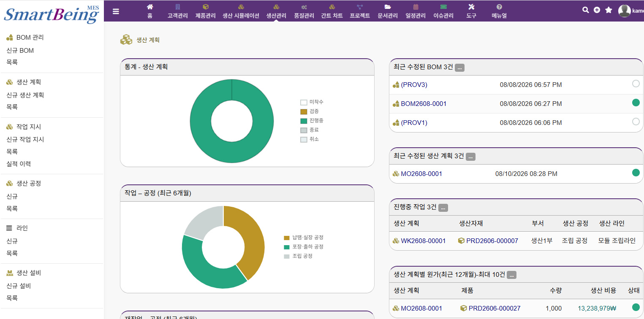Open the search magnifier icon
This screenshot has height=319, width=644.
pyautogui.click(x=585, y=10)
